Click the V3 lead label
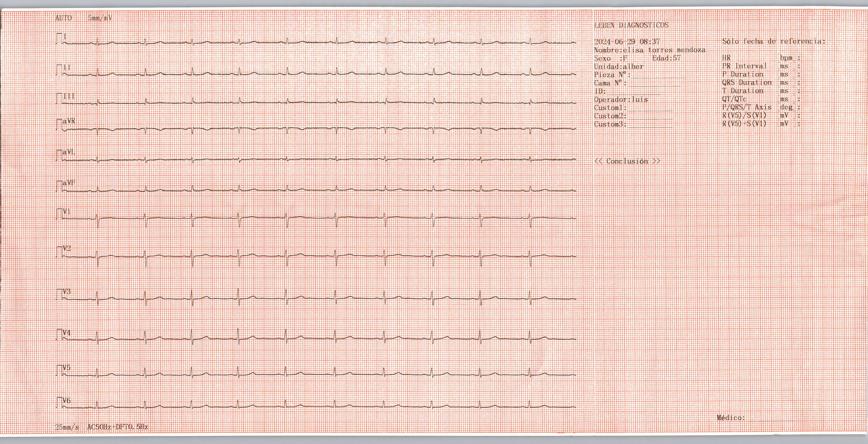 (x=67, y=291)
